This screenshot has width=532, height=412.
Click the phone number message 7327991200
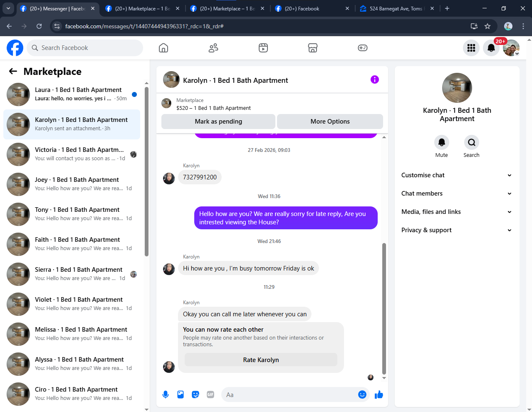(x=200, y=177)
